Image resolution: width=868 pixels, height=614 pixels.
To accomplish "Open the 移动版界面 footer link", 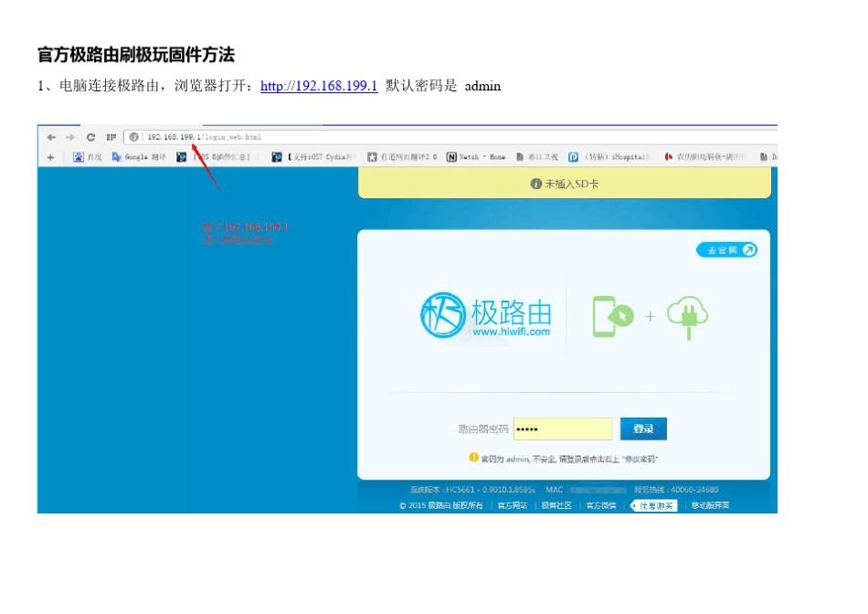I will pyautogui.click(x=710, y=505).
